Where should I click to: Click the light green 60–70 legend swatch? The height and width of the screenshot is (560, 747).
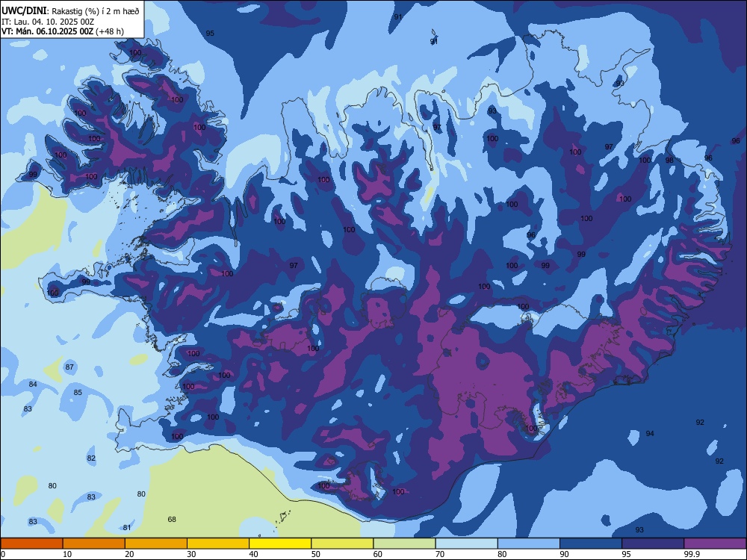click(404, 544)
